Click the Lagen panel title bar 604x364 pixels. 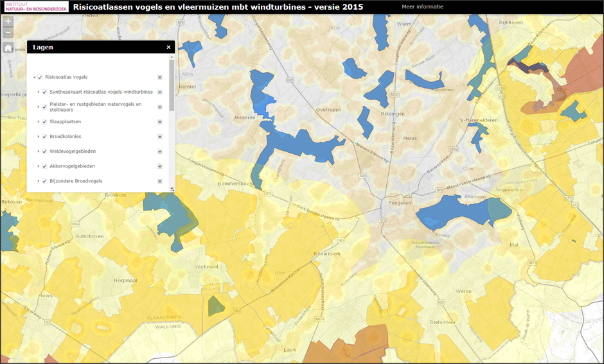101,47
